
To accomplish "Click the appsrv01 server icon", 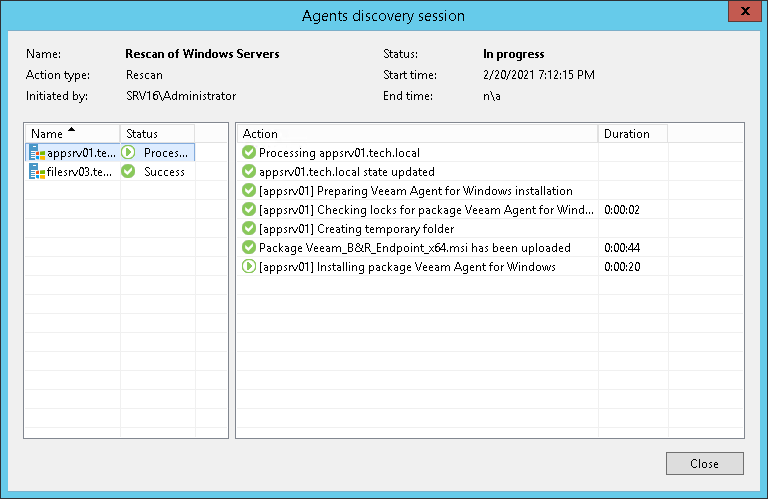I will [x=38, y=153].
